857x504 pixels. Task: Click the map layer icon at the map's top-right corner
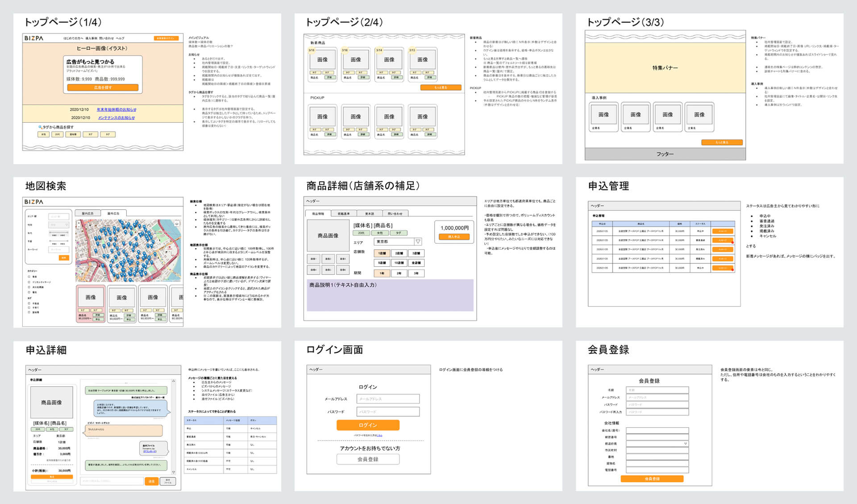pos(177,223)
